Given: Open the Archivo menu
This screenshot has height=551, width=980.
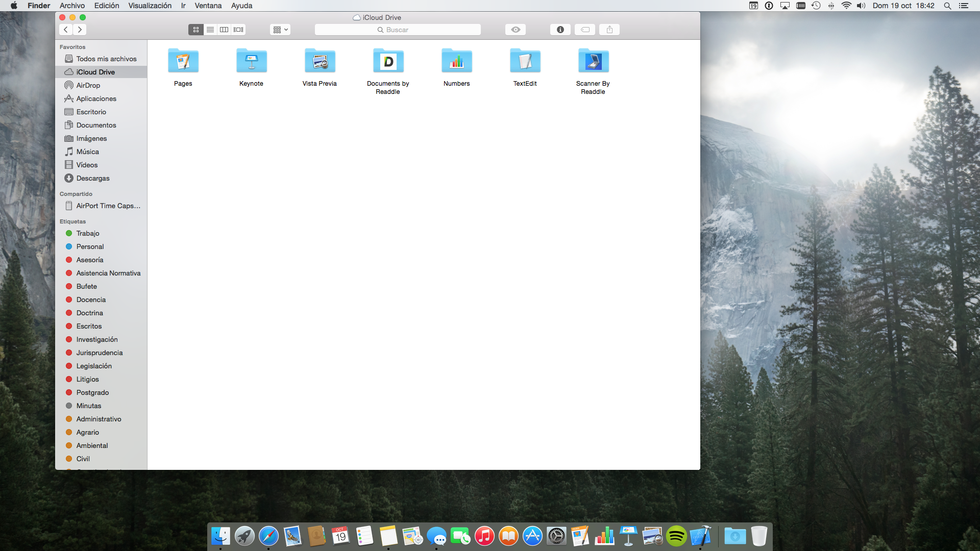Looking at the screenshot, I should coord(72,6).
